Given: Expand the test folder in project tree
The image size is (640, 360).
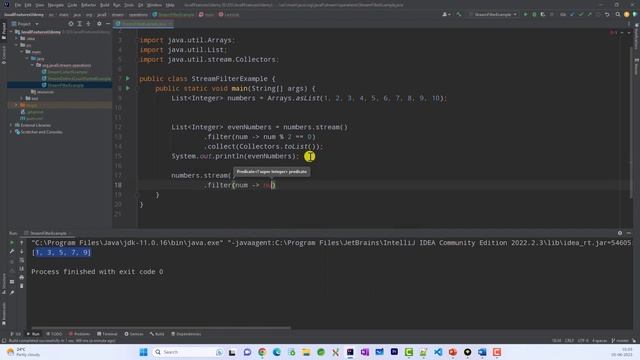Looking at the screenshot, I should [22, 98].
